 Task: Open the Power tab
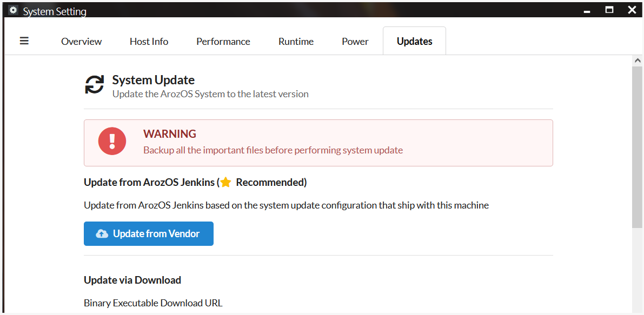(355, 42)
